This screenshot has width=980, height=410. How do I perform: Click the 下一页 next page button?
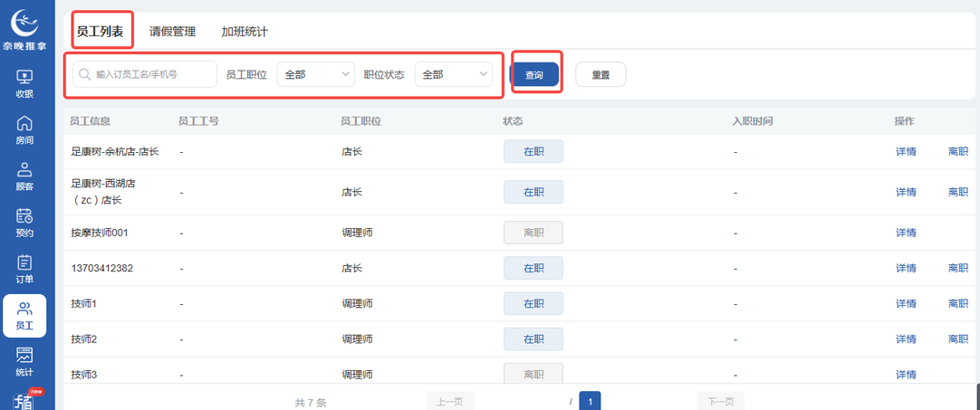coord(720,402)
